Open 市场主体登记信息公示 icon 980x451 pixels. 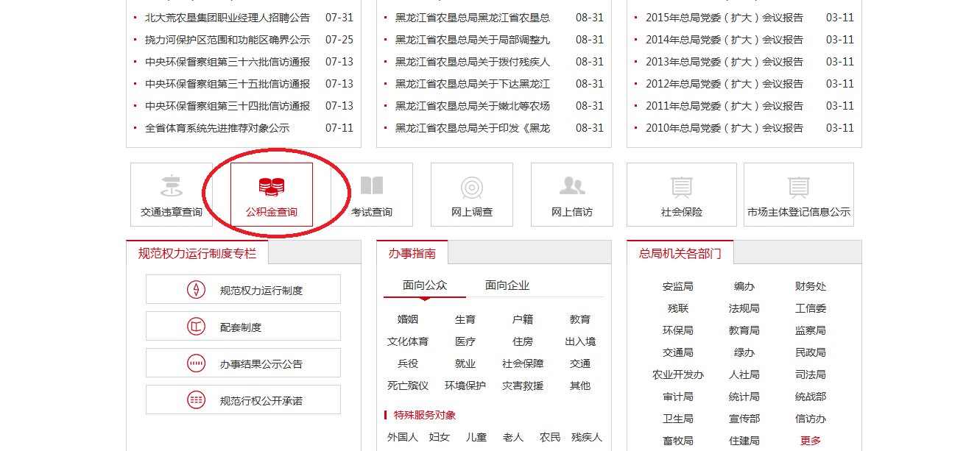pyautogui.click(x=798, y=193)
